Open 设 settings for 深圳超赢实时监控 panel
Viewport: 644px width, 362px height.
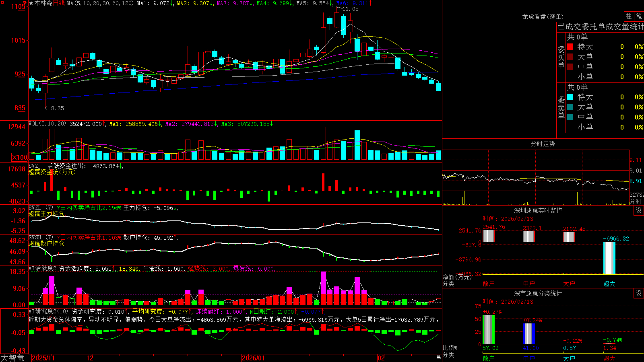(x=639, y=210)
